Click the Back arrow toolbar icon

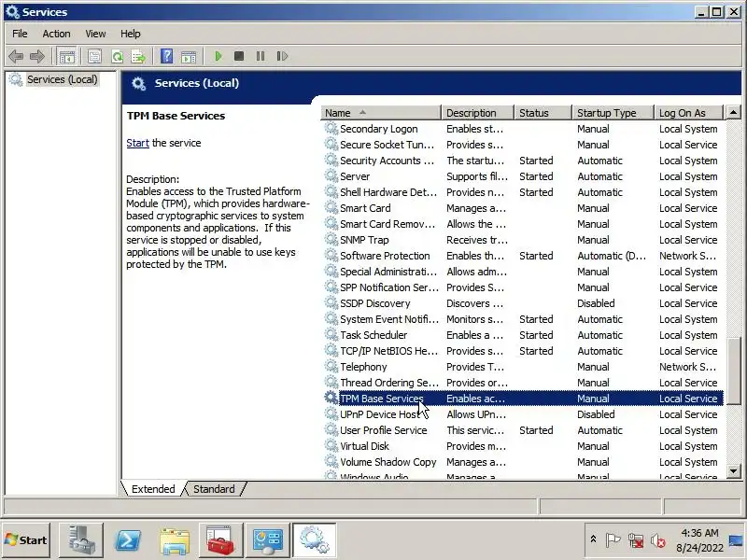16,56
